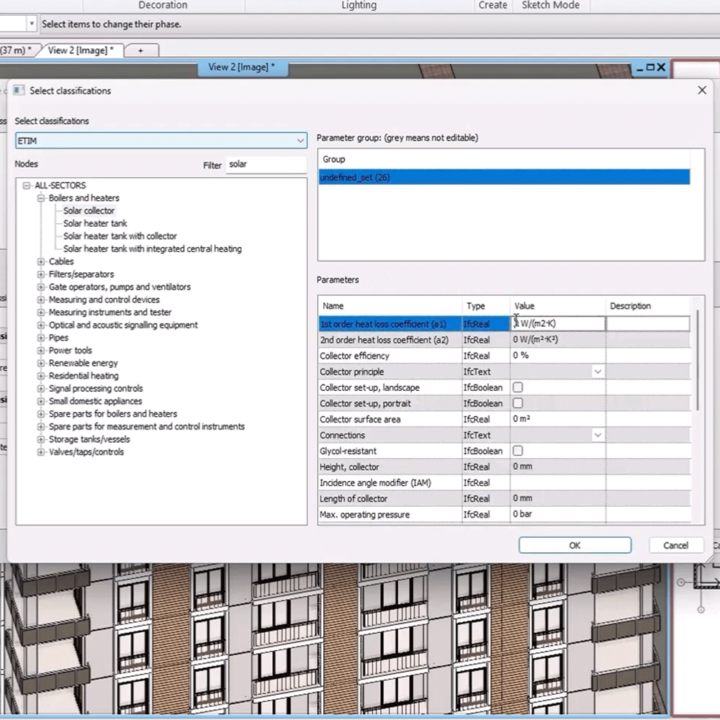The image size is (720, 720).
Task: Switch to the View 2 [Image] document tab
Action: (x=80, y=50)
